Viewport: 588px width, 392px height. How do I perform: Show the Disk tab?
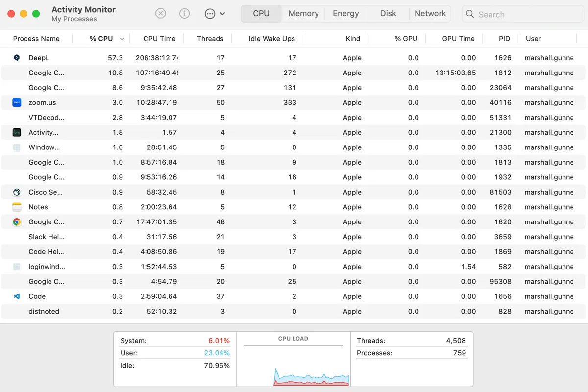click(x=388, y=14)
